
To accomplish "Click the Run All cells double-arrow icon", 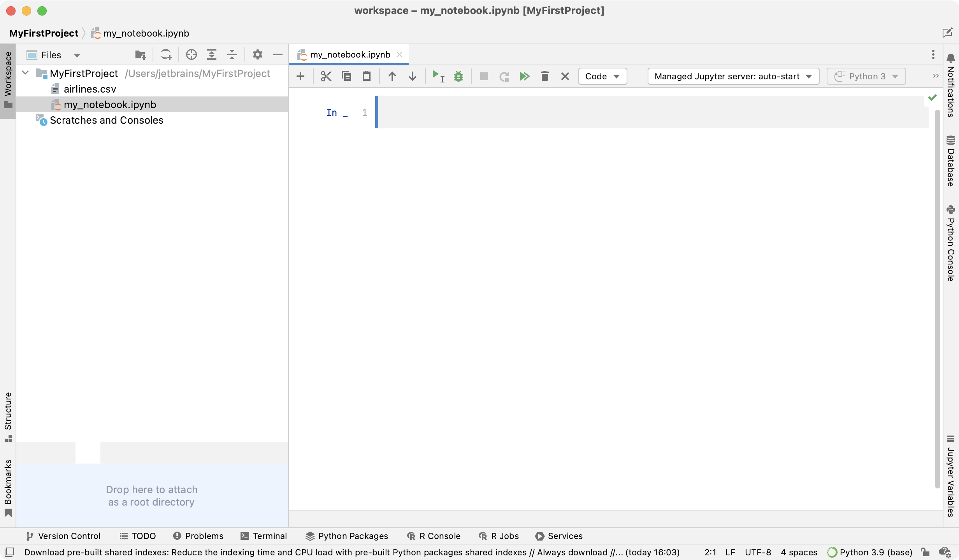I will coord(524,76).
